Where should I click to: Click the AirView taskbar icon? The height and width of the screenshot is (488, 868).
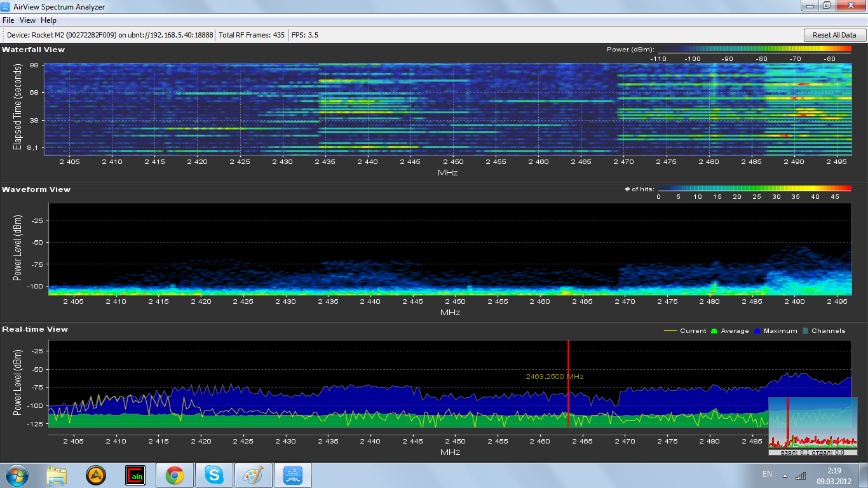[x=293, y=475]
